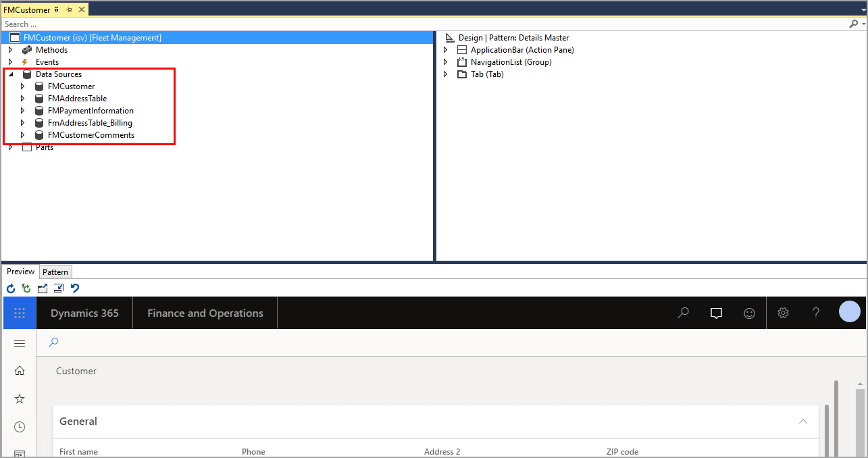Expand the ApplicationBar (Action Pane) node

point(445,49)
